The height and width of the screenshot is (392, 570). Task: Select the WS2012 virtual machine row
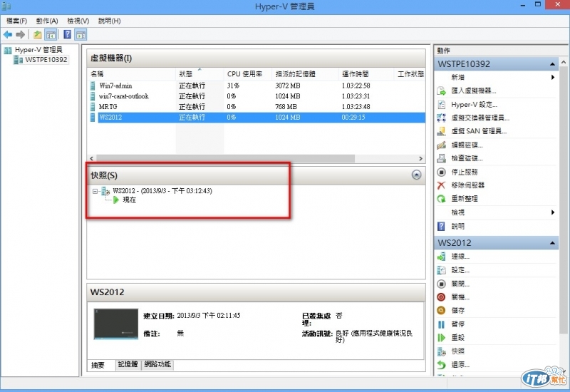pyautogui.click(x=256, y=118)
